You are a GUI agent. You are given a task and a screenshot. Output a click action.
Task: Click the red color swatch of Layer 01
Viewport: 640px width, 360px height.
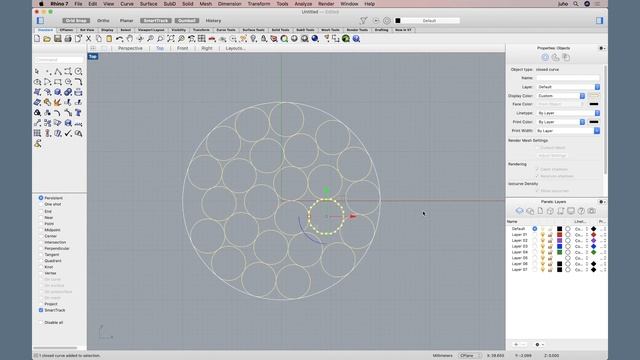tap(560, 235)
